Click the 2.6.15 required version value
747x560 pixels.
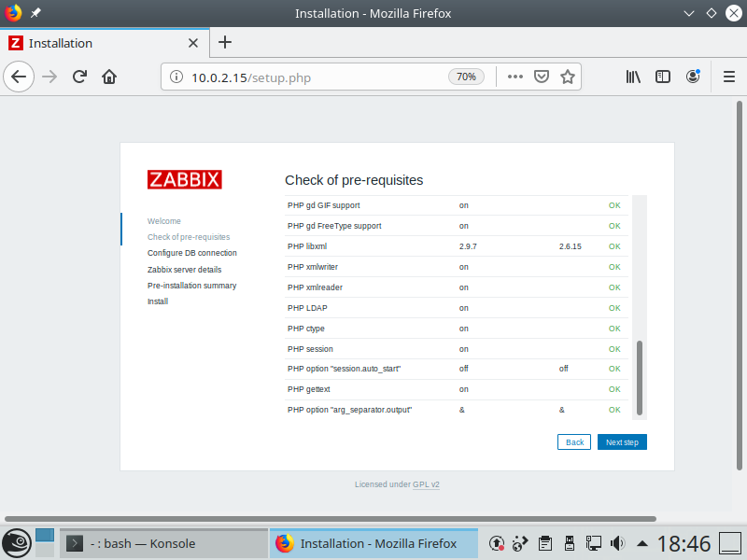pyautogui.click(x=571, y=246)
